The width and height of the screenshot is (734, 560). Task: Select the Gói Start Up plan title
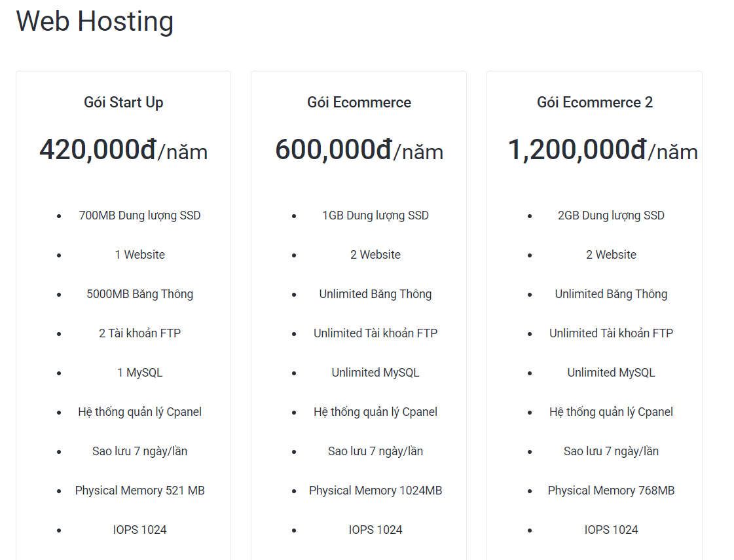123,102
